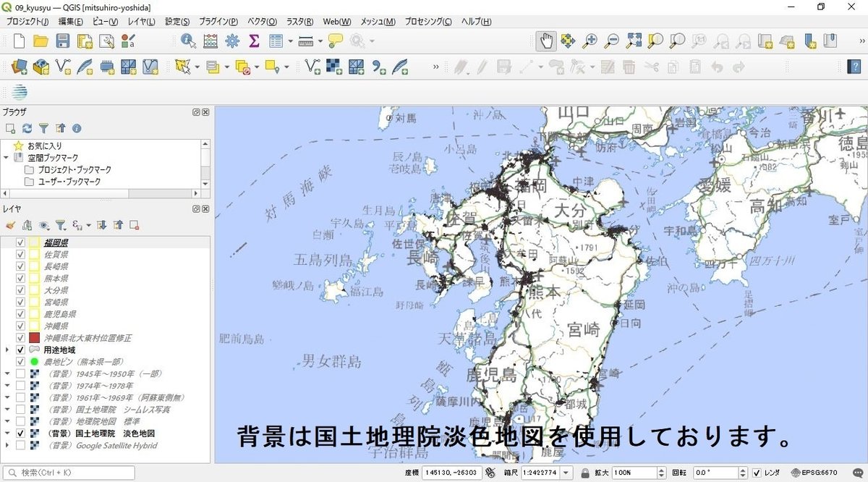Image resolution: width=868 pixels, height=482 pixels.
Task: Click the New Shapefile Layer icon
Action: point(63,67)
